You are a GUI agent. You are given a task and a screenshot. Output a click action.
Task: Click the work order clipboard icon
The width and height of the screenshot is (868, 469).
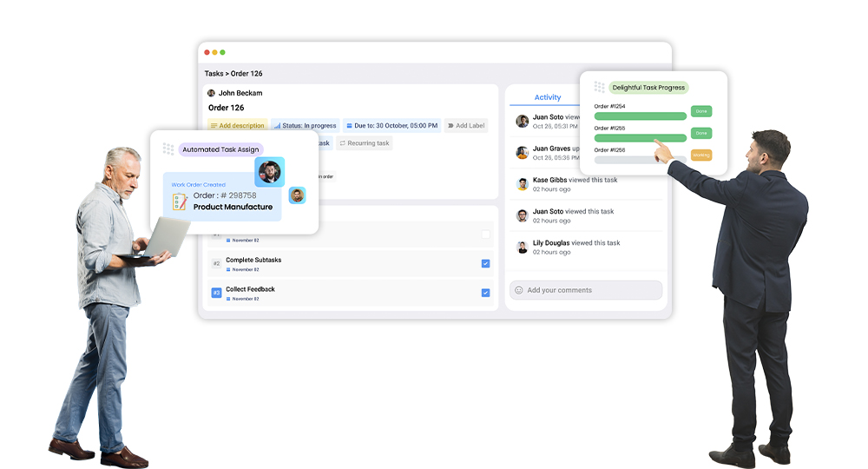[x=180, y=201]
